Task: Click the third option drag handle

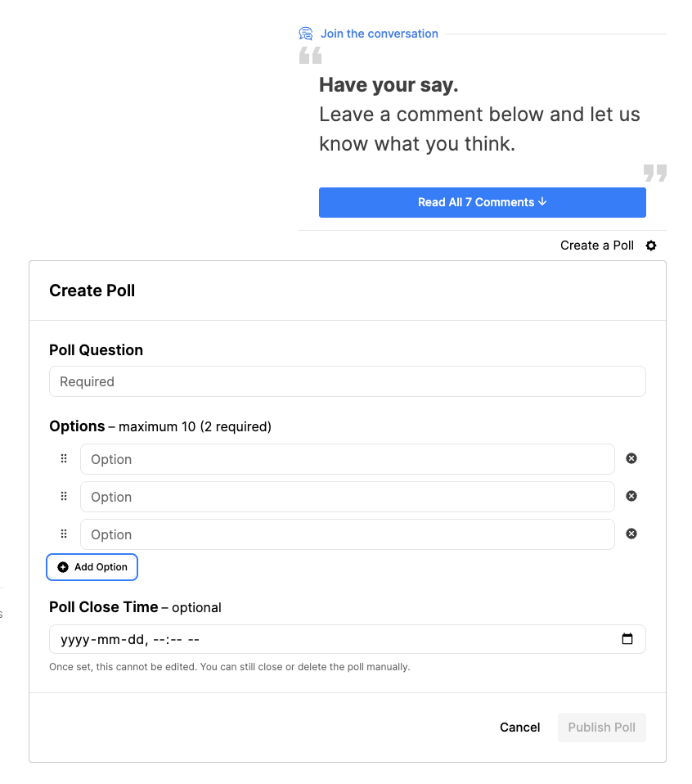Action: coord(64,534)
